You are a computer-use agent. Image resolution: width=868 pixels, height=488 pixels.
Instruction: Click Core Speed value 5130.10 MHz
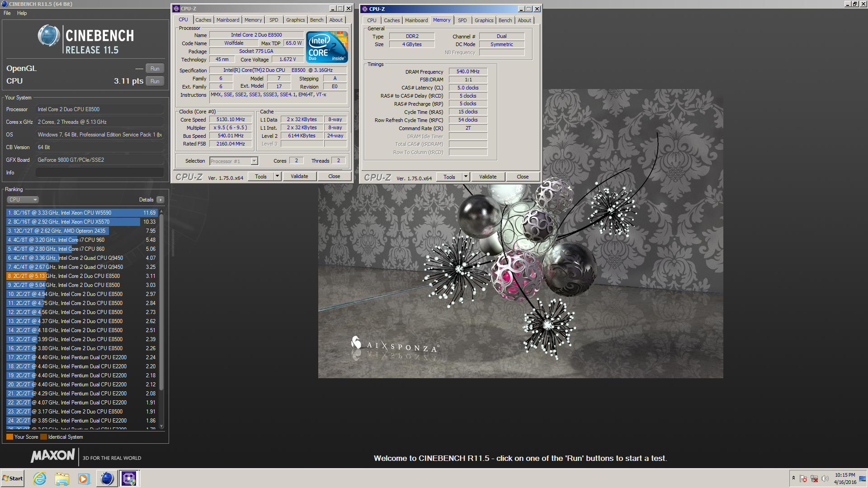tap(231, 120)
